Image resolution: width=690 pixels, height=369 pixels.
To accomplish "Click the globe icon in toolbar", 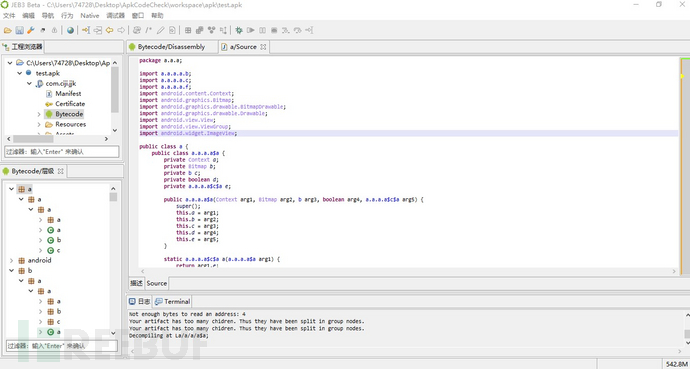I will tap(70, 30).
